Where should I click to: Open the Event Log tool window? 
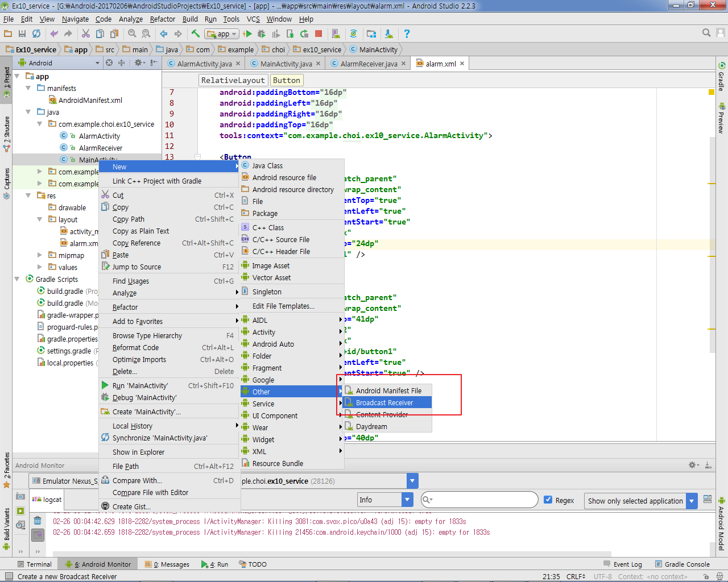623,564
